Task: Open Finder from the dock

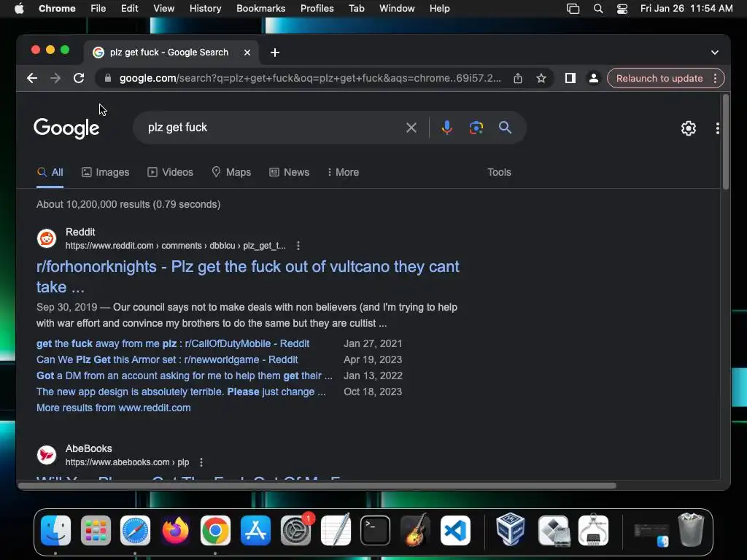Action: tap(55, 531)
